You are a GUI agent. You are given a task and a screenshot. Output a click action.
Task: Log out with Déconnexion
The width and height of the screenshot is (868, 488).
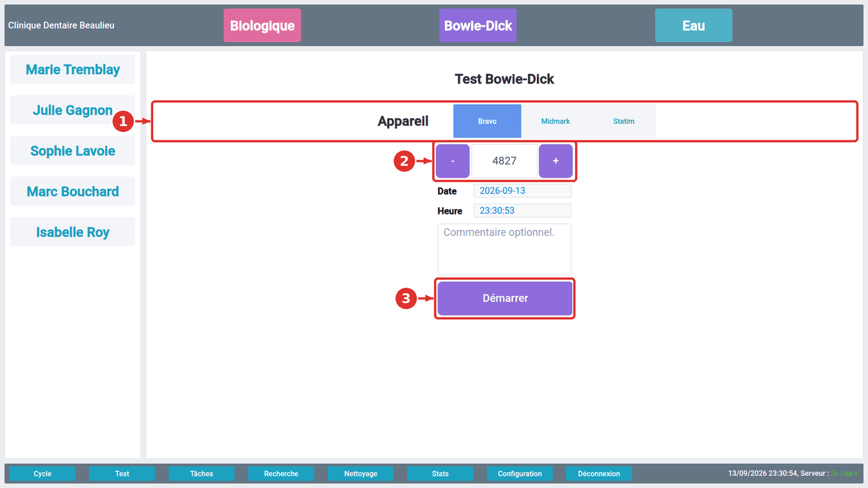[599, 474]
